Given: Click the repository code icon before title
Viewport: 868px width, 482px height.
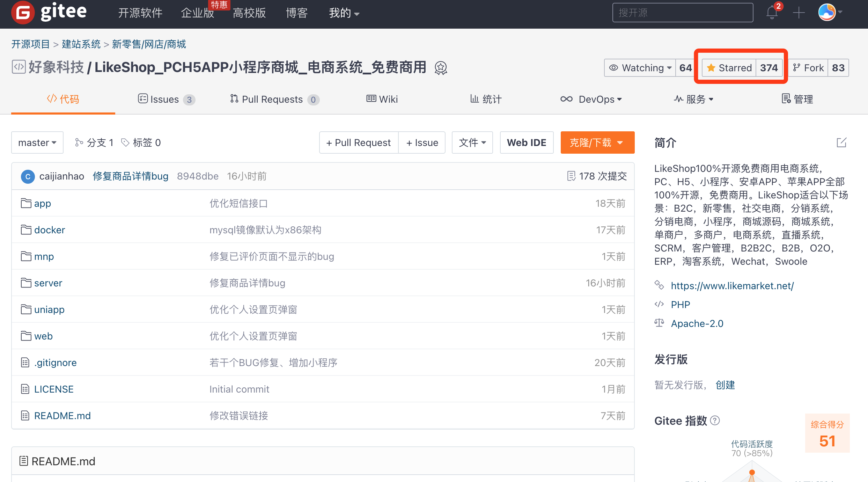Looking at the screenshot, I should coord(19,67).
